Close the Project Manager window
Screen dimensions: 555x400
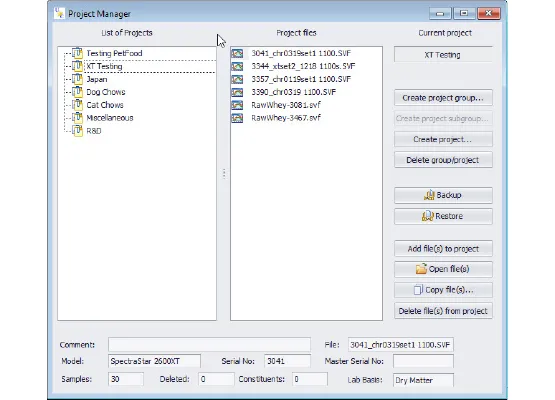[488, 13]
